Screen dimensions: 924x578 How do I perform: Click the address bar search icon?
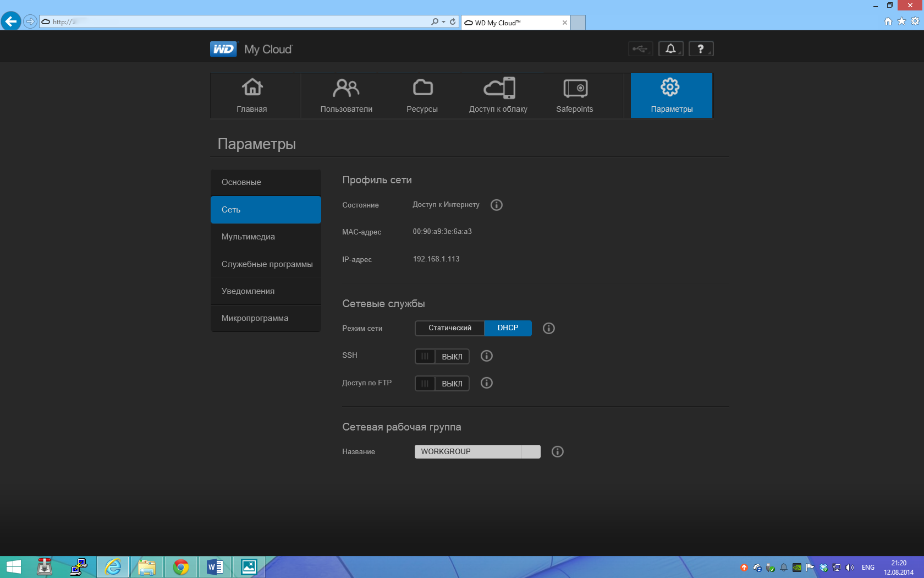coord(435,21)
